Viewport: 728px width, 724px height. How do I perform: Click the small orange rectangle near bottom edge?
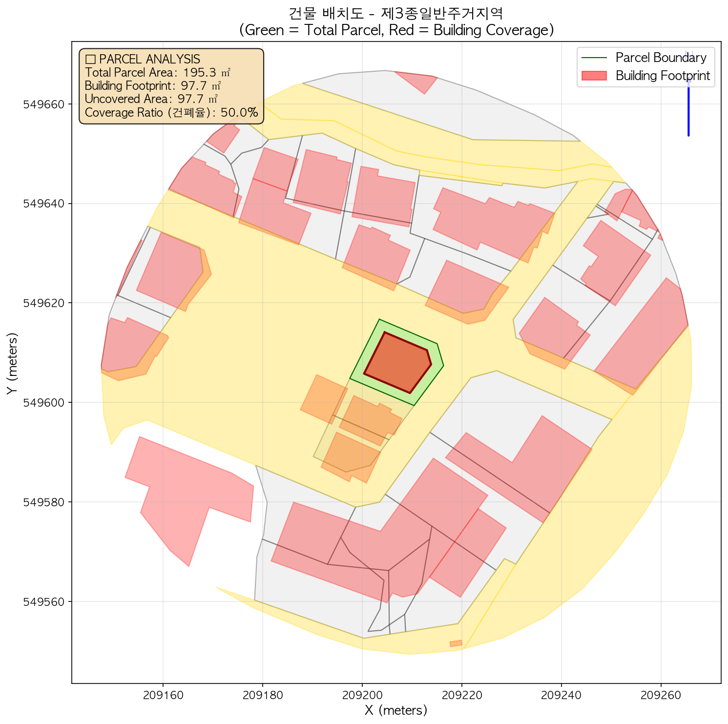click(456, 643)
